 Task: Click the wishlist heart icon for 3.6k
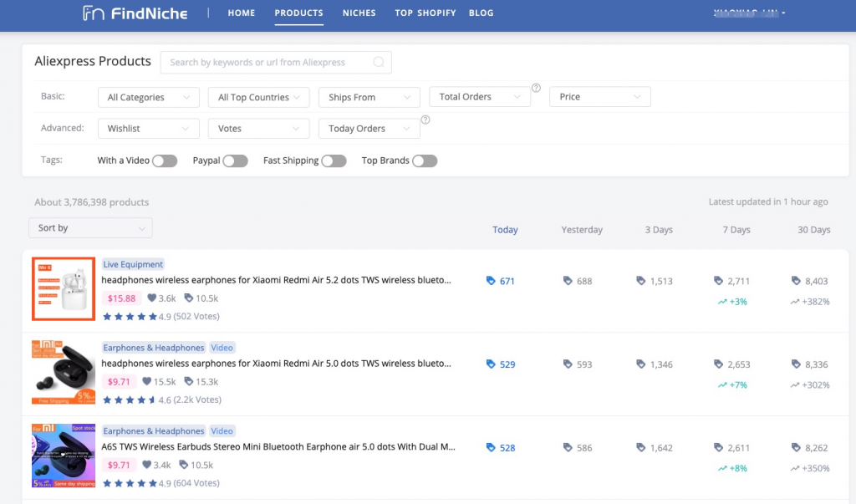152,298
